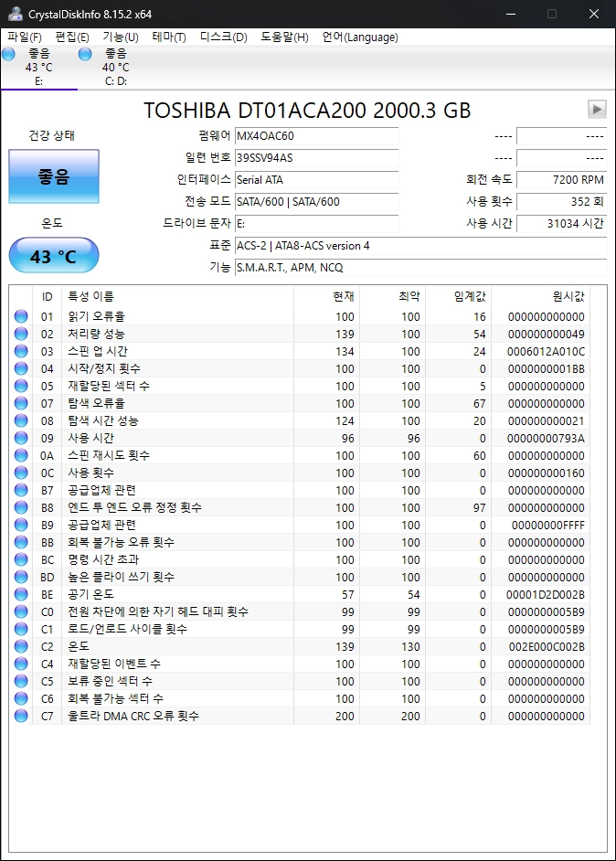Viewport: 616px width, 861px height.
Task: Select the row C4 재할당된 이벤트 수
Action: tap(300, 664)
